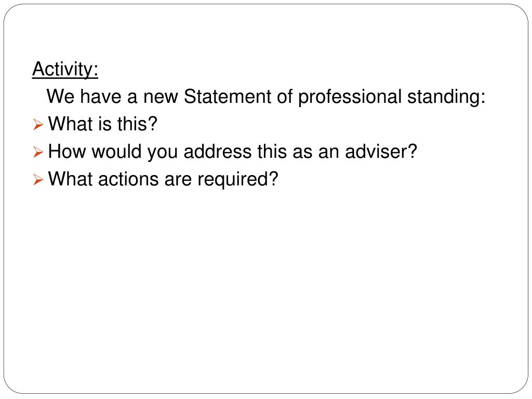Click 'We have' at start of intro line
532x399 pixels.
[x=84, y=96]
